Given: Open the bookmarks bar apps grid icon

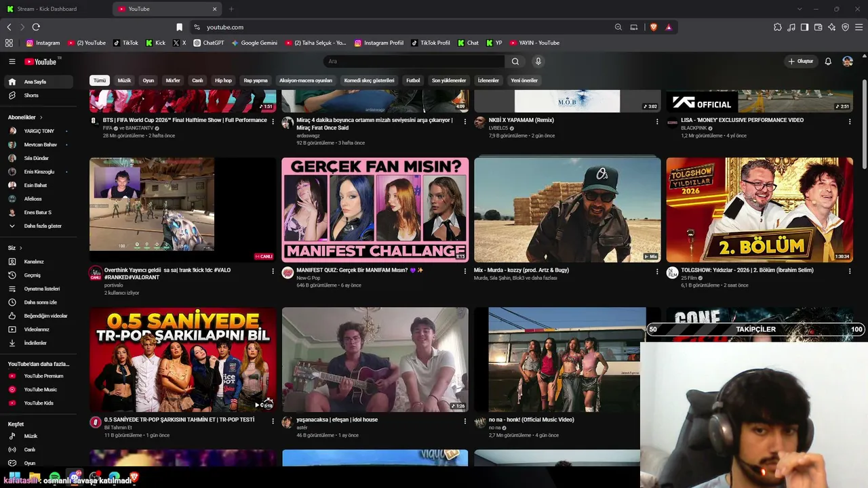Looking at the screenshot, I should (x=9, y=43).
